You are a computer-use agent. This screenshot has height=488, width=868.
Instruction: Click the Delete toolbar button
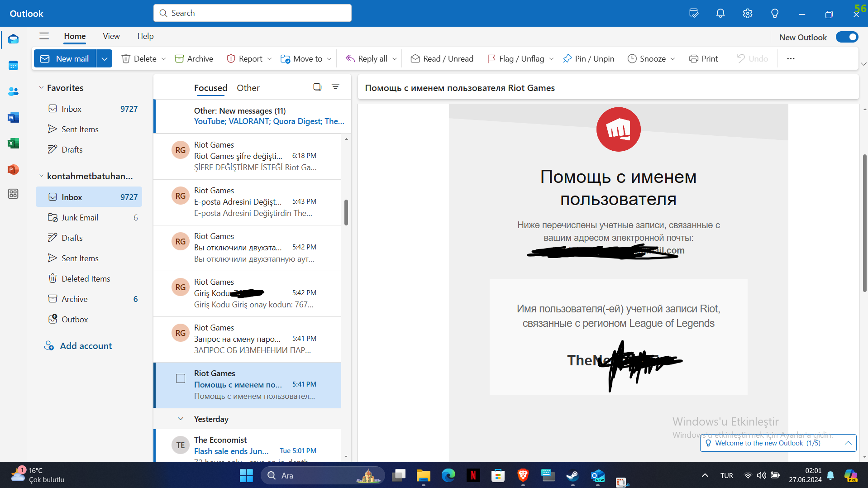(139, 59)
